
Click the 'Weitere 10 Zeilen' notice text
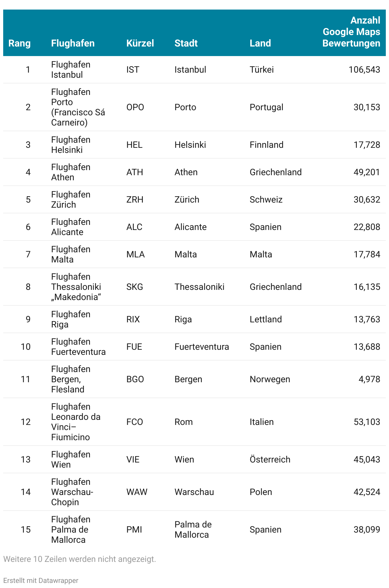pos(79,559)
